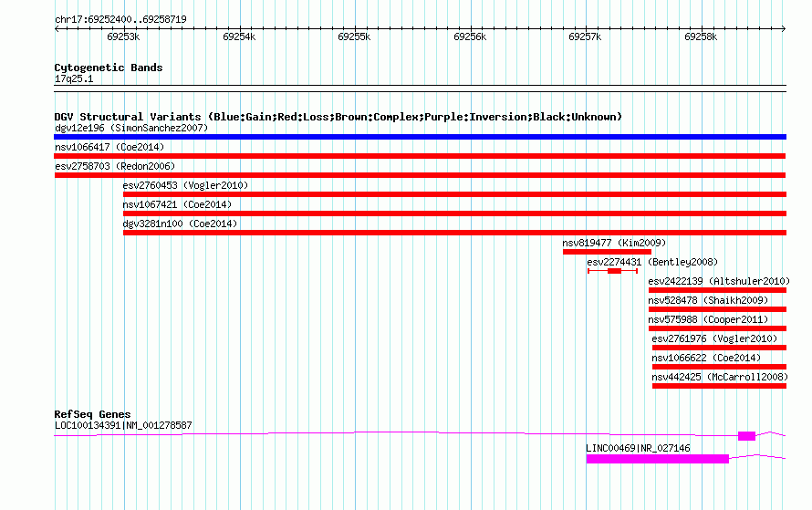Click the nsv1066417 (Coe2014) label
This screenshot has height=510, width=812.
pos(109,147)
